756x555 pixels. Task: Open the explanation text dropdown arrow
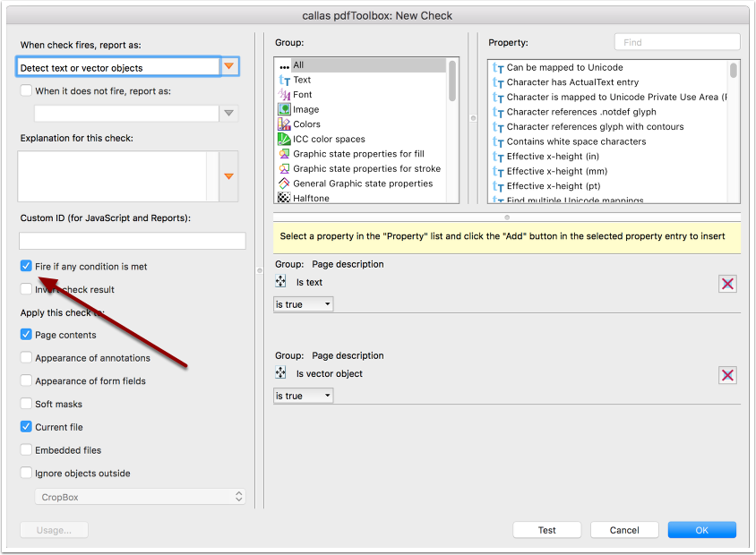click(x=229, y=176)
